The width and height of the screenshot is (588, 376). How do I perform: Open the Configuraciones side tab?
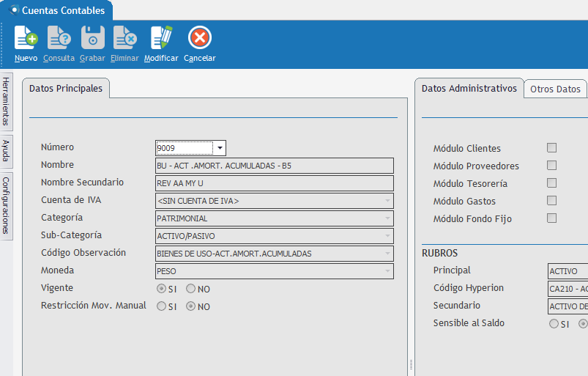(6, 206)
